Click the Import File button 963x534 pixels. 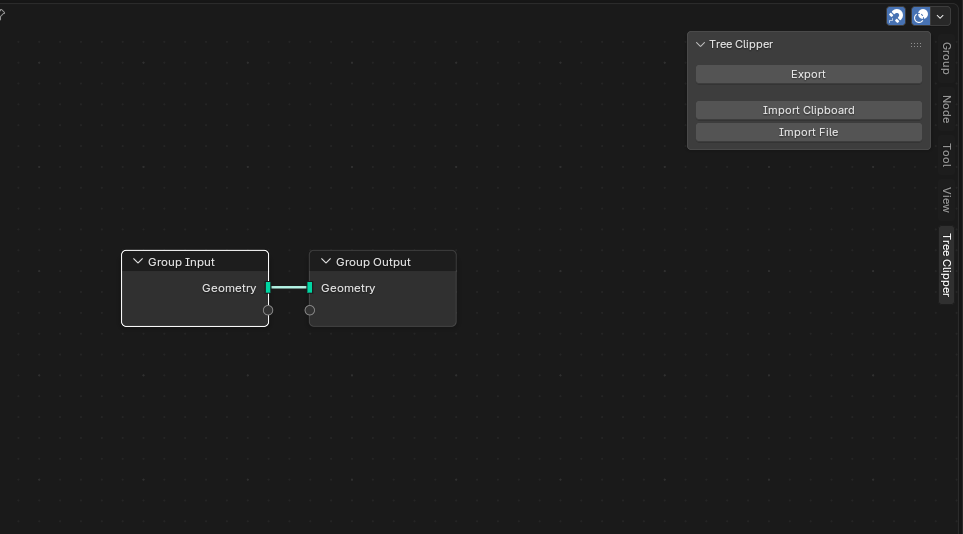point(808,132)
